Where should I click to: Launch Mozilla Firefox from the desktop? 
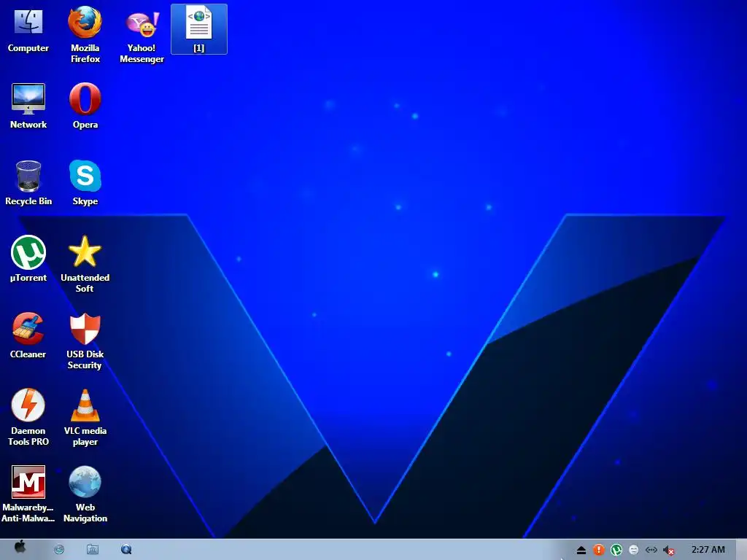pyautogui.click(x=85, y=34)
